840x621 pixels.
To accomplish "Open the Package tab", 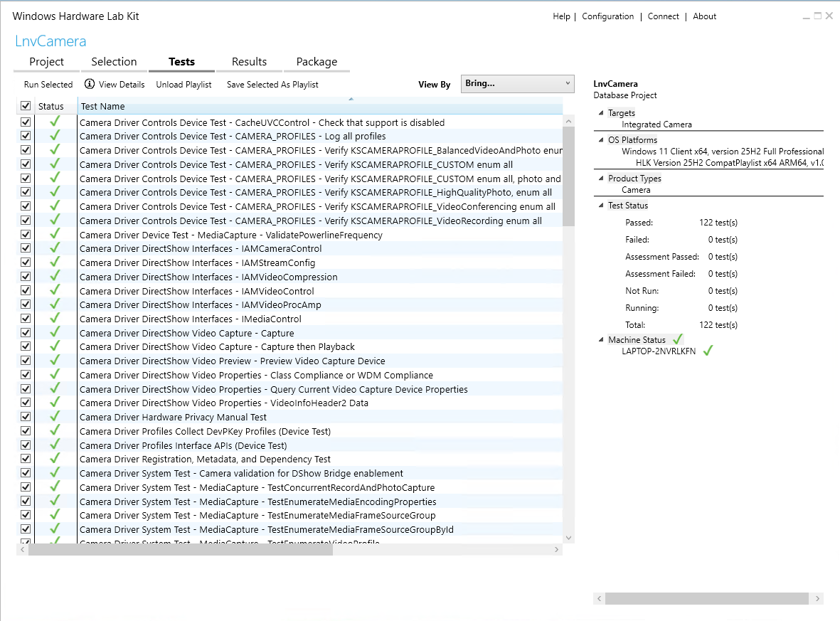I will click(x=317, y=62).
